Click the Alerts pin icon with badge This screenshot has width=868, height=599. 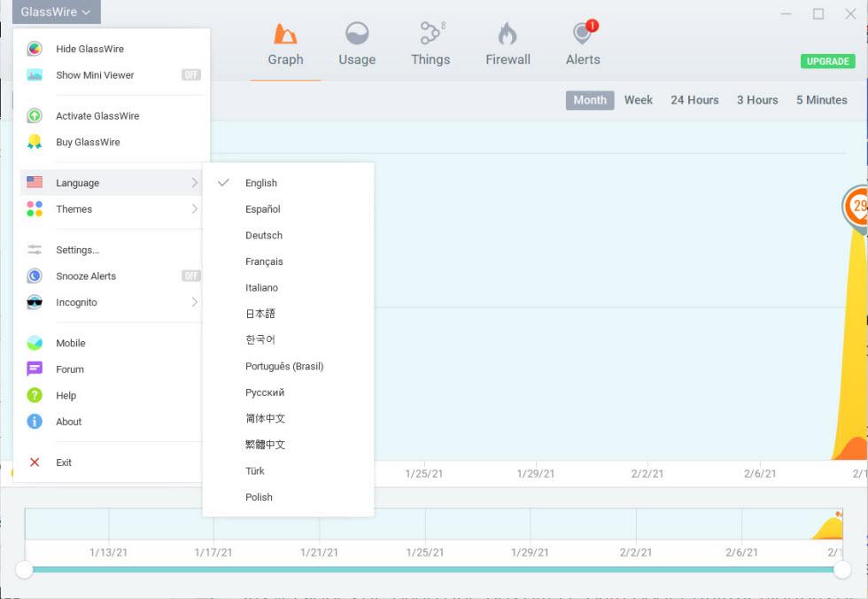click(585, 32)
